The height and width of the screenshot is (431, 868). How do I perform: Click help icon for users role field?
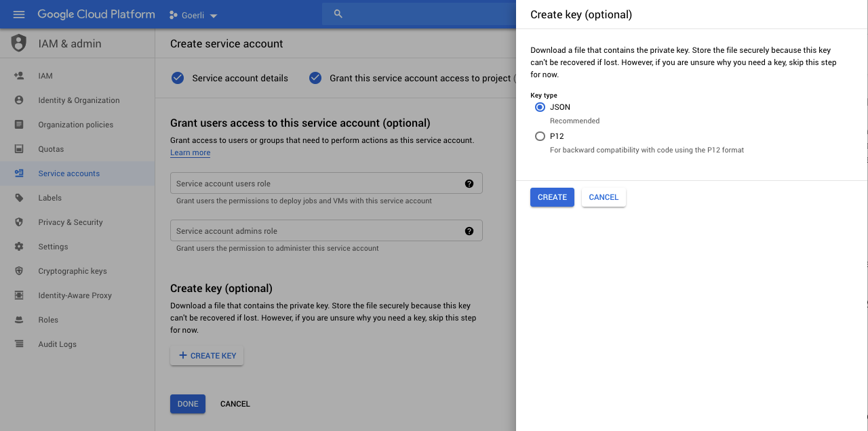[x=469, y=184]
